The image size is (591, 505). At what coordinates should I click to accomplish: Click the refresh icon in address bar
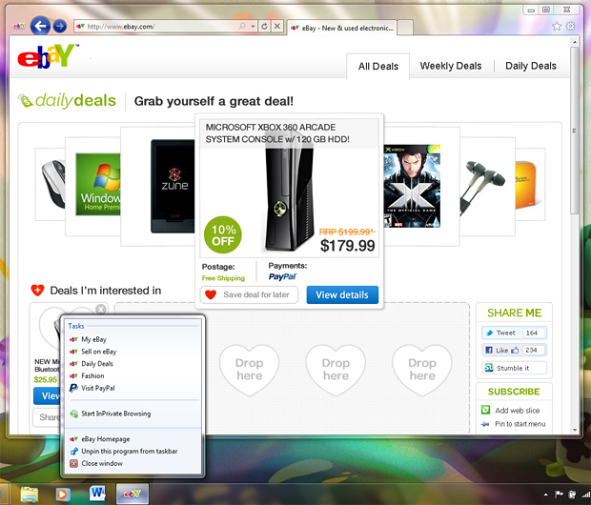[264, 26]
